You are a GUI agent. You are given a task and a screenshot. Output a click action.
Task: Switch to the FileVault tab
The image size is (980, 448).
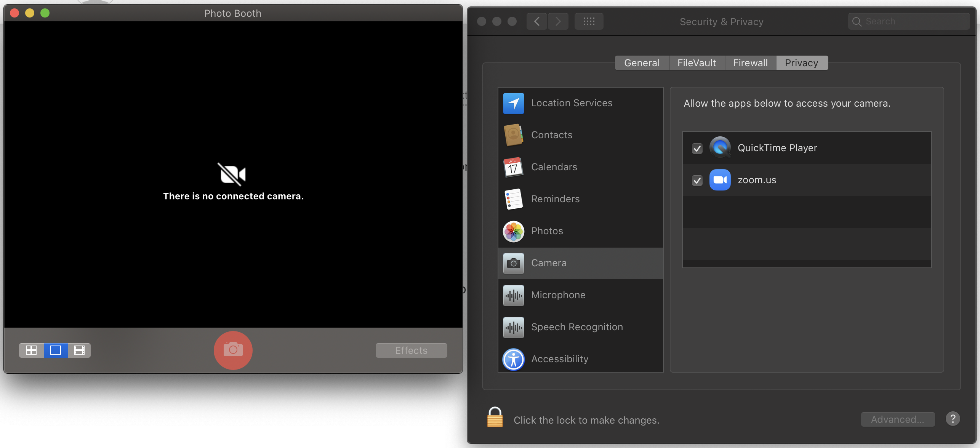click(x=697, y=63)
